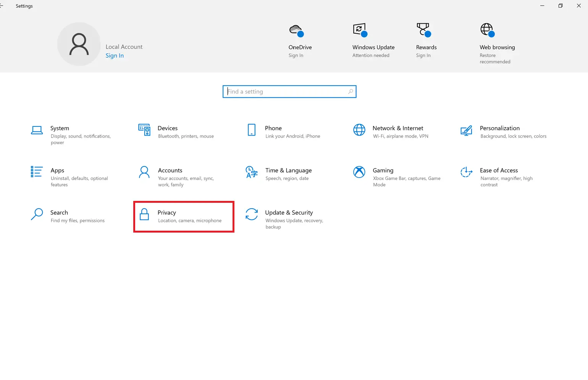Click the Local Account avatar picture
The width and height of the screenshot is (588, 380).
pos(79,44)
